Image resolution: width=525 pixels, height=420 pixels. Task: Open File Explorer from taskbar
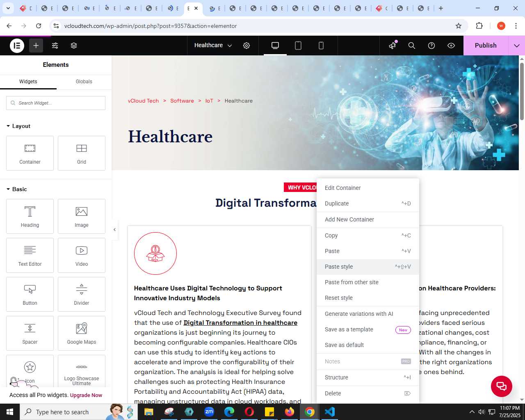[x=148, y=412]
